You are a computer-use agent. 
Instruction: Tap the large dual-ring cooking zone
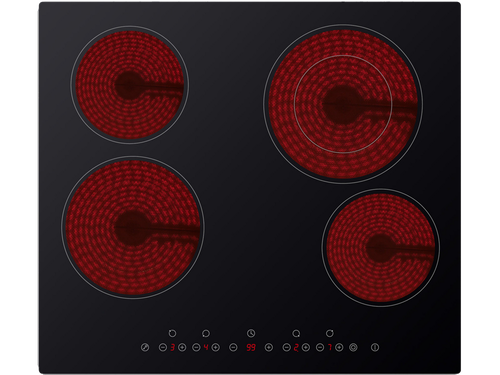tap(343, 104)
